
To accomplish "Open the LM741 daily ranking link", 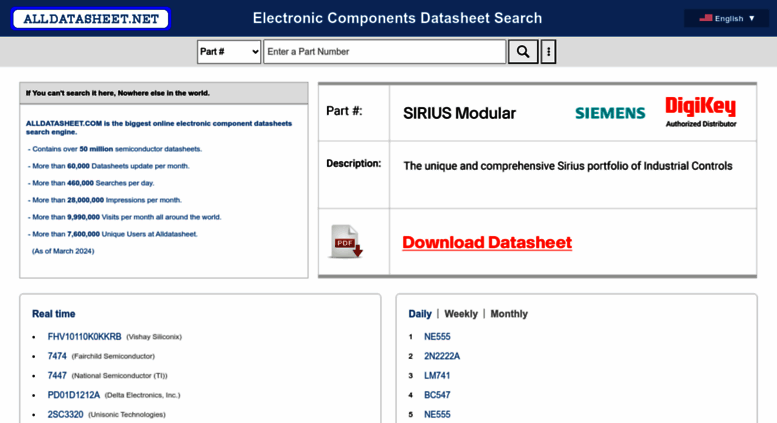I will click(437, 375).
